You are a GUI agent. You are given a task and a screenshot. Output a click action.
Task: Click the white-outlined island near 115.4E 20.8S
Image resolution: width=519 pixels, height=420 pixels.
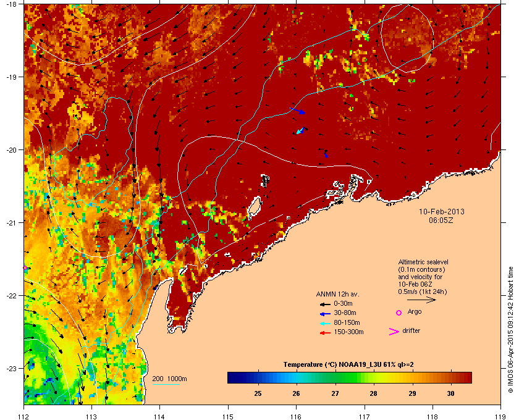click(254, 207)
